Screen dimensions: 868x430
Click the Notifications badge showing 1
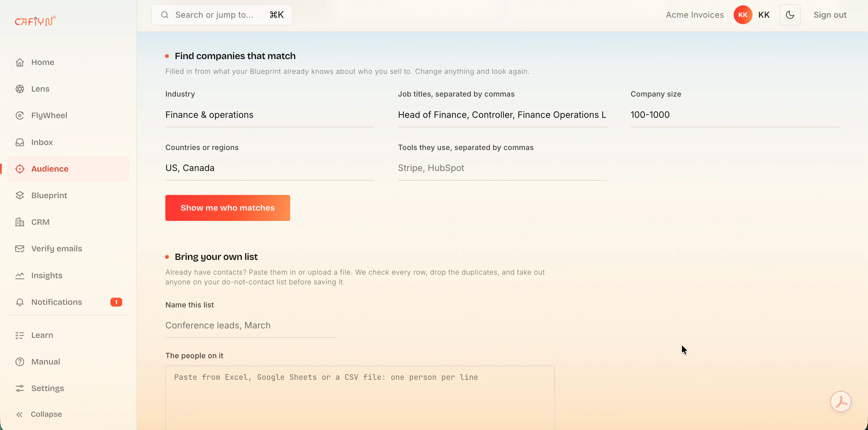click(x=116, y=302)
